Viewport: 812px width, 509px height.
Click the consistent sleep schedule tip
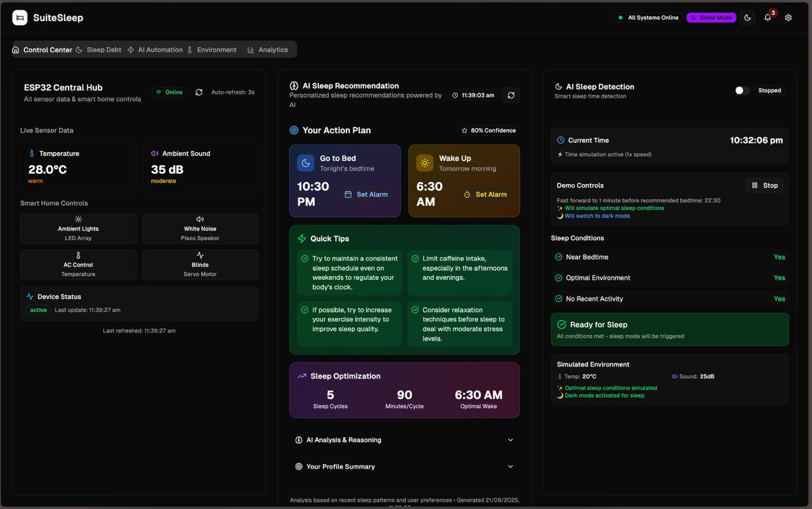click(350, 272)
